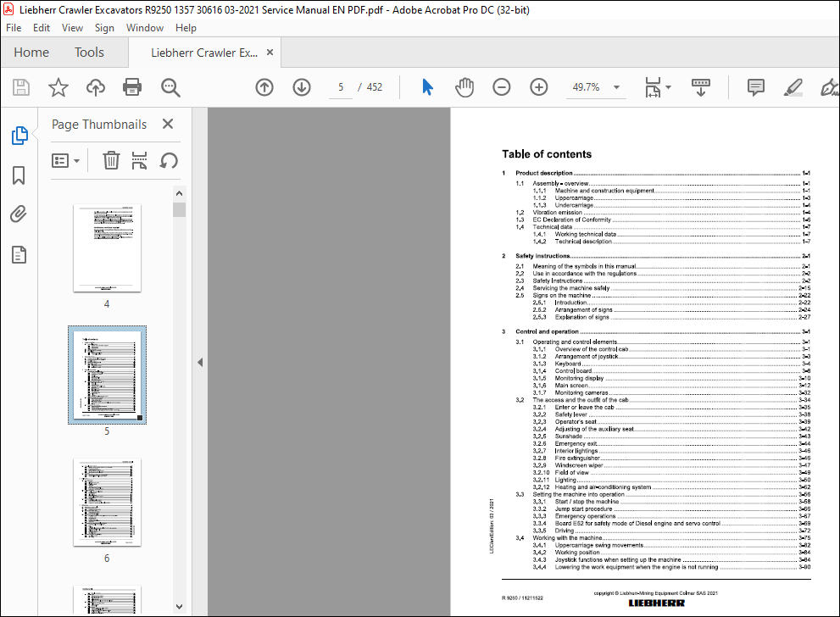Open the Help menu
This screenshot has height=617, width=840.
pyautogui.click(x=186, y=28)
